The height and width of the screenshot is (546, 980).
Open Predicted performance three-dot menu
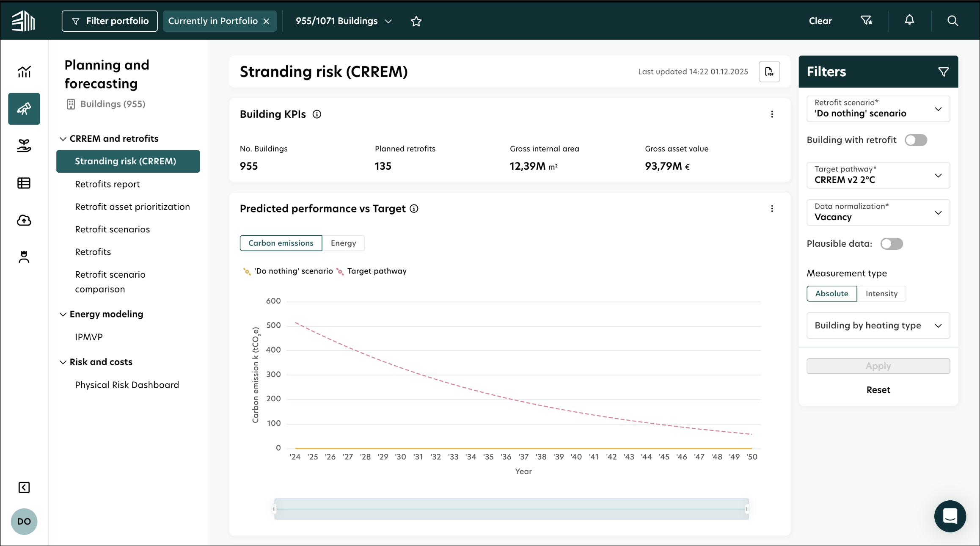tap(772, 209)
